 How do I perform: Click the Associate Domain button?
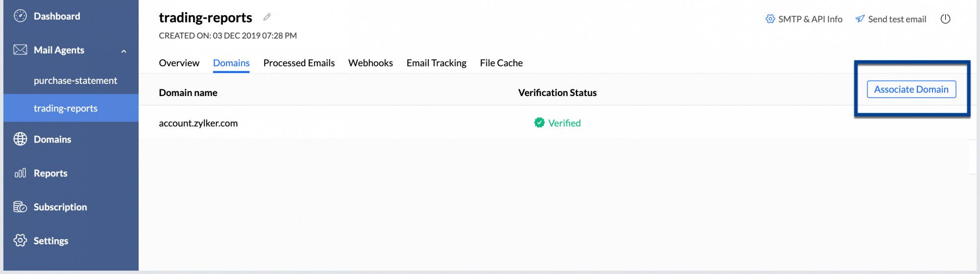coord(911,90)
